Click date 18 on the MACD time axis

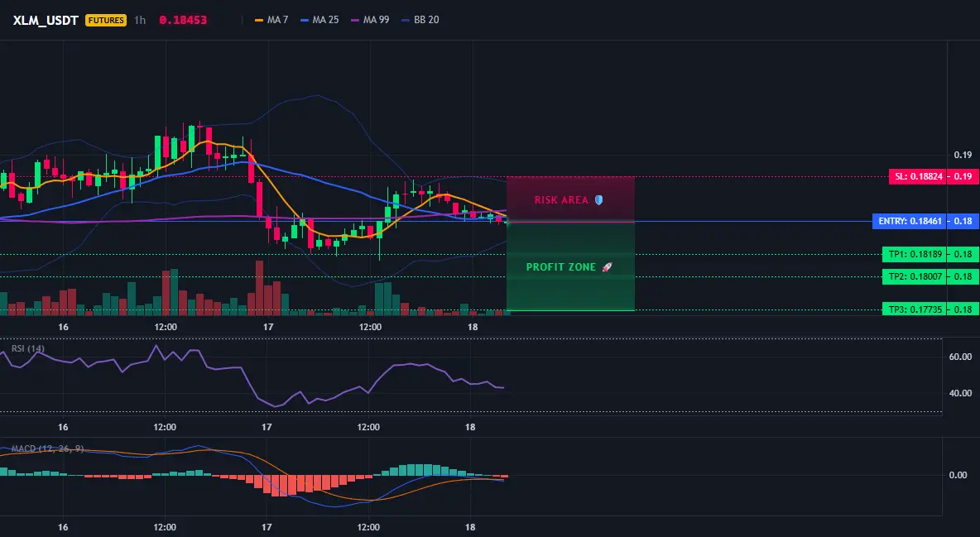(471, 527)
